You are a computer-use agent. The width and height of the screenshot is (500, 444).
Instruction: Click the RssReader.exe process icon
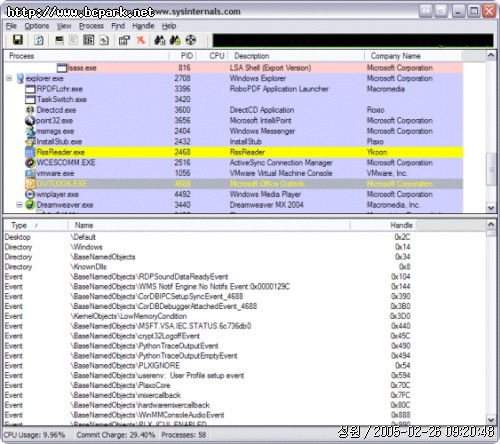click(30, 152)
